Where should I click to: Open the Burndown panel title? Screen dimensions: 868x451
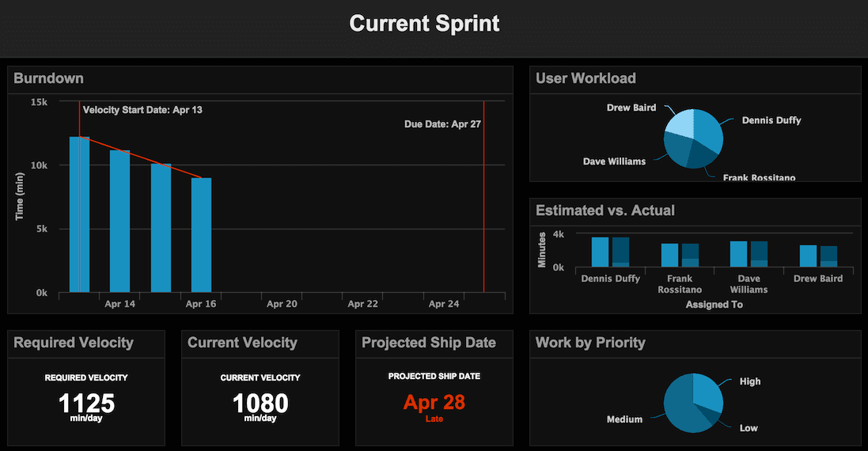click(49, 78)
